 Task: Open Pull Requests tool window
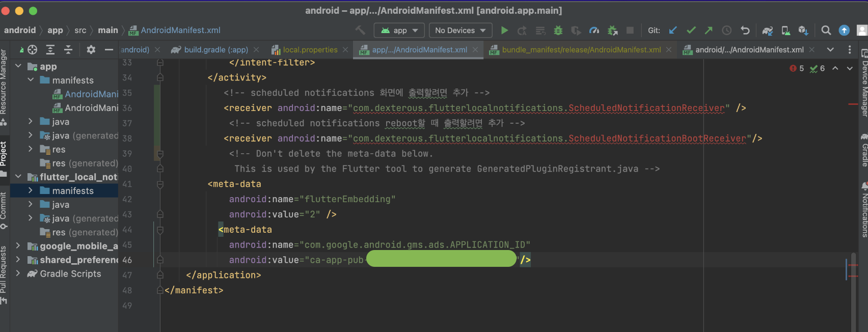pyautogui.click(x=4, y=275)
